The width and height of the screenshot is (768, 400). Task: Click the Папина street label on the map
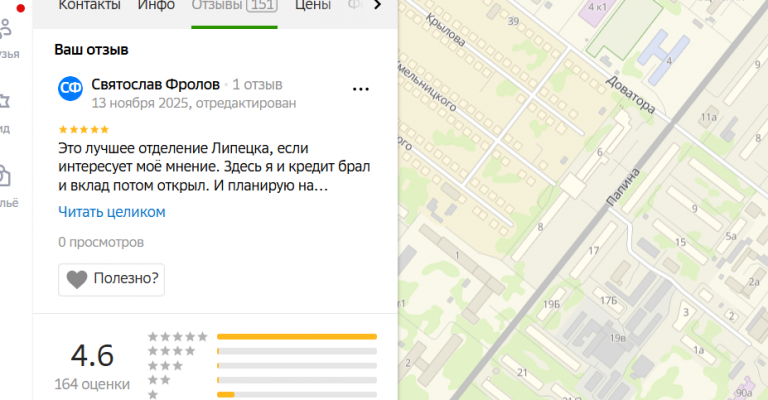623,187
